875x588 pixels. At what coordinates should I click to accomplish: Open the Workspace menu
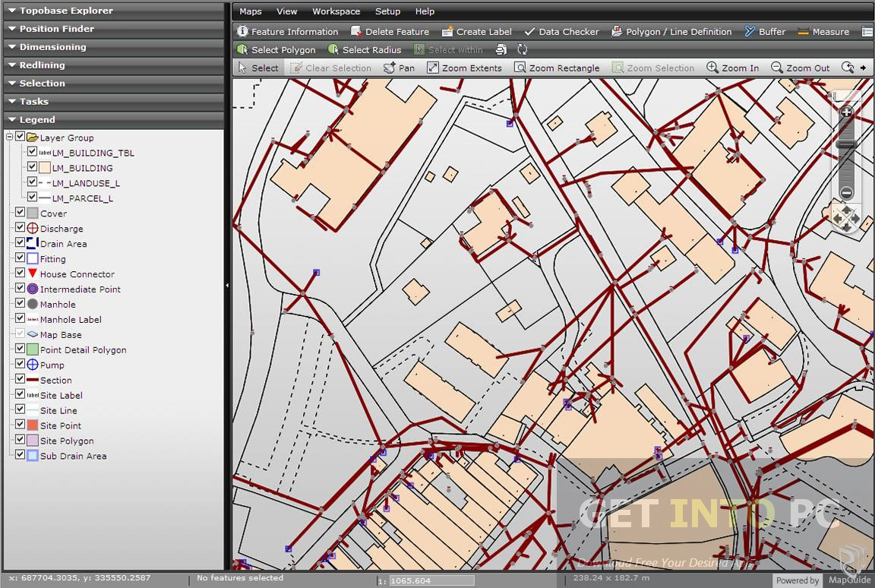point(336,11)
